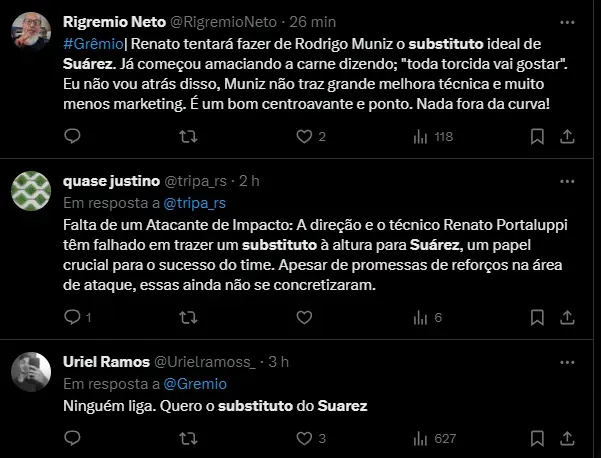
Task: Open reply thread on quase justino's tweet
Action: point(71,318)
